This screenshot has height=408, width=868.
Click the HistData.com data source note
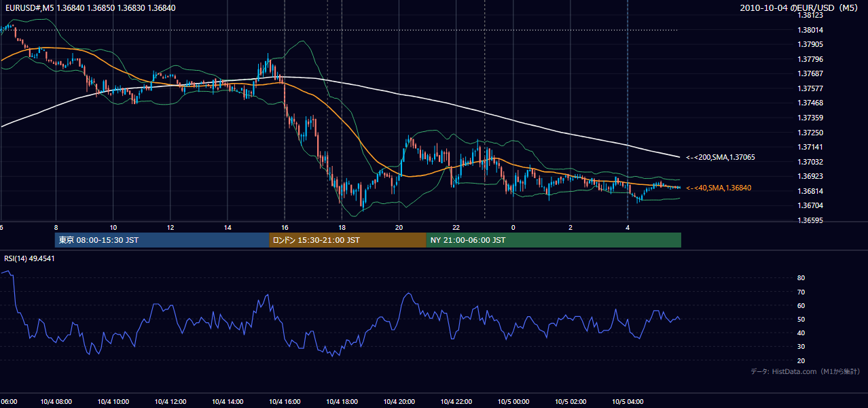(806, 371)
